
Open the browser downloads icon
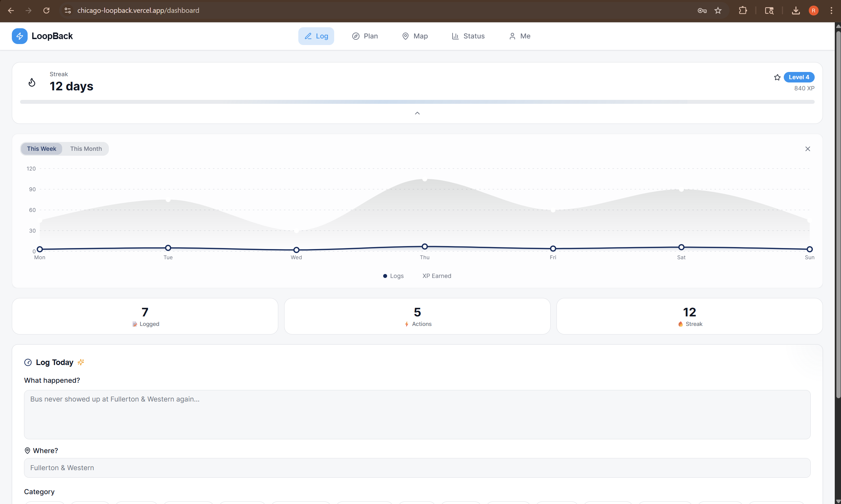pyautogui.click(x=796, y=11)
